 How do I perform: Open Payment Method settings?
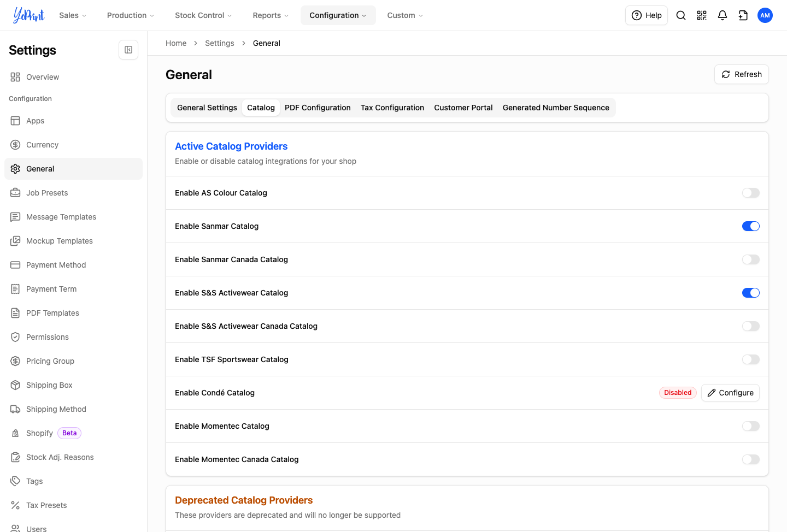(73, 265)
